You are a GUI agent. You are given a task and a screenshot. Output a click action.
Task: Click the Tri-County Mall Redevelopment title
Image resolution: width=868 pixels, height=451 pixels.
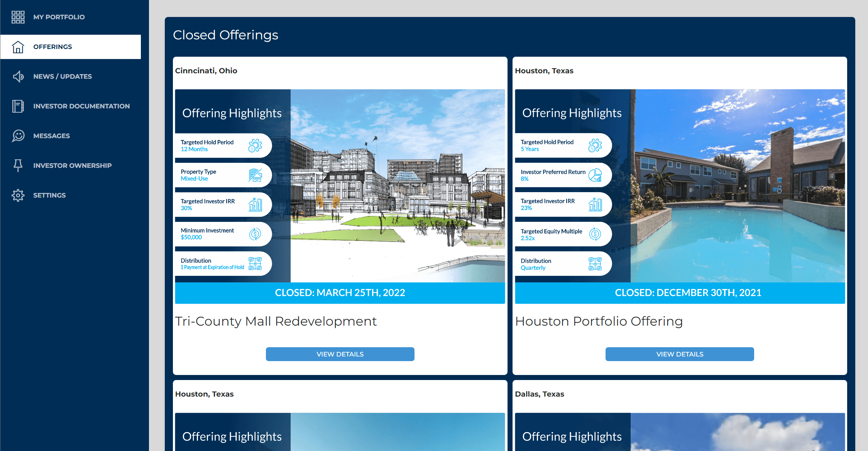tap(276, 321)
